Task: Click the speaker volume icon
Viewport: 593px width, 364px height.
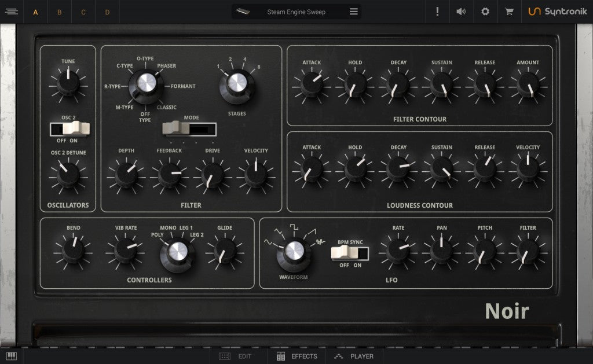Action: (461, 11)
